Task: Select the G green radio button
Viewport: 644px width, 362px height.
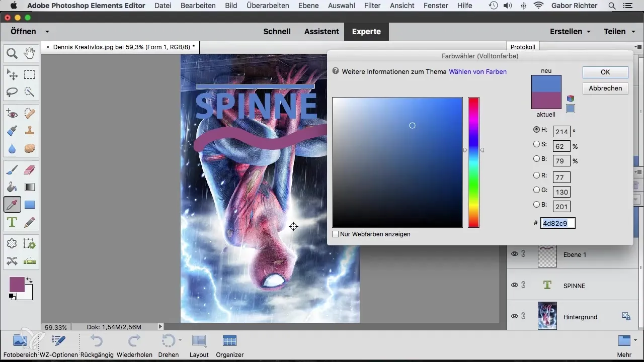Action: (x=536, y=190)
